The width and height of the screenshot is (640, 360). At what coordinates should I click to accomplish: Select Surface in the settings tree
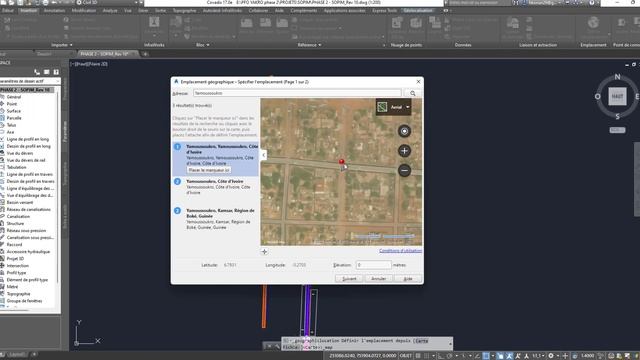point(13,111)
